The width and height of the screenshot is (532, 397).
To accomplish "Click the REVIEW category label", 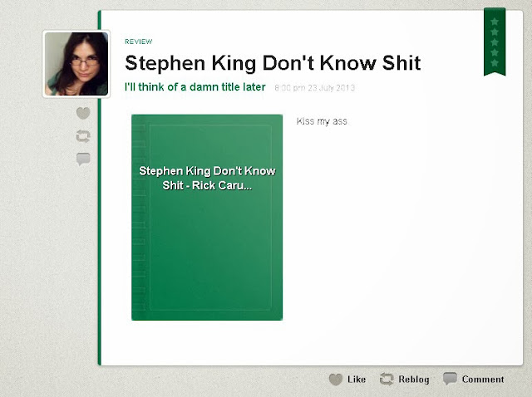I will pyautogui.click(x=139, y=42).
